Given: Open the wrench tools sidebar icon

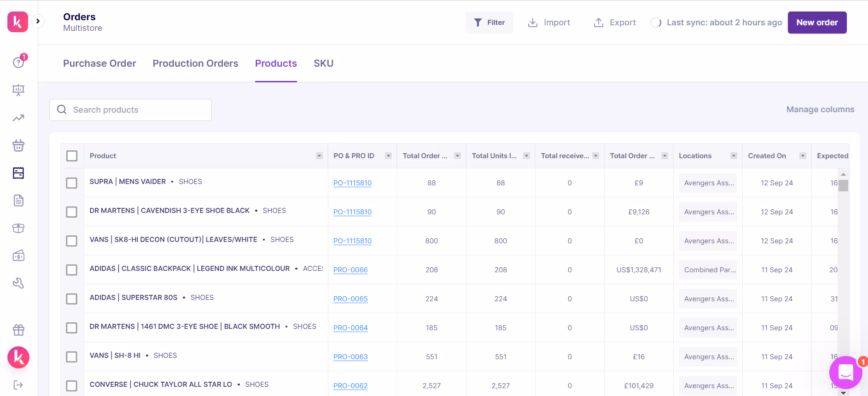Looking at the screenshot, I should click(x=18, y=283).
